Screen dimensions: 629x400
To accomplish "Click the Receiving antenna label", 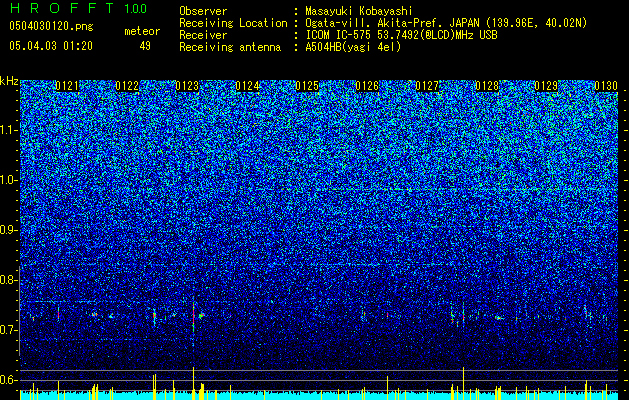I will coord(230,47).
